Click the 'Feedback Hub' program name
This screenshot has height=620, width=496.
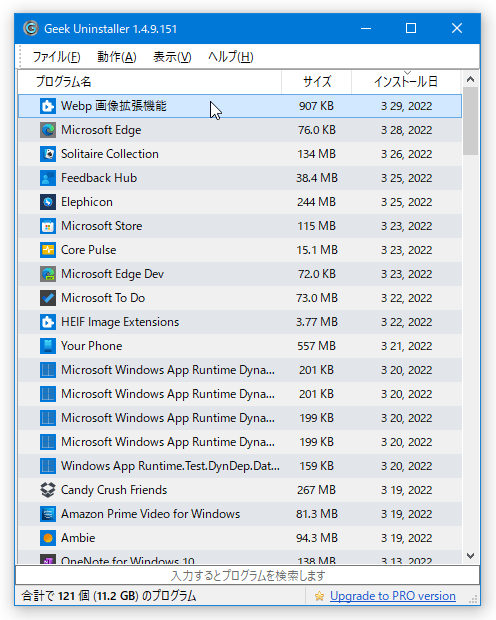pyautogui.click(x=99, y=178)
